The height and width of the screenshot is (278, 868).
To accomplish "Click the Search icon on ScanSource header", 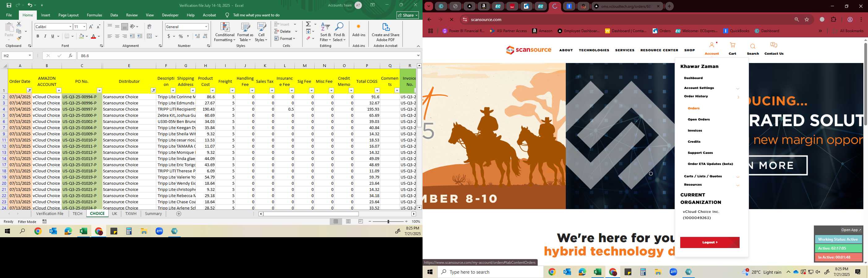I will 753,46.
